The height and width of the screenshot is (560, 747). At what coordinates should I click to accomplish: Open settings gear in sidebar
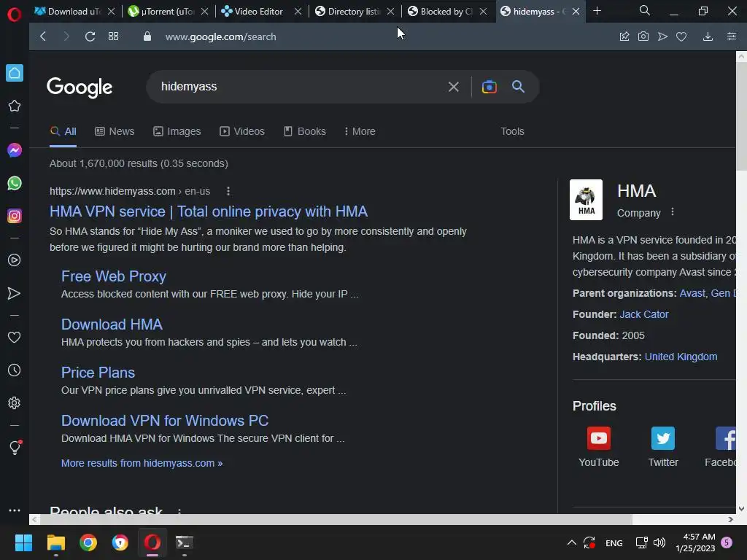pos(15,402)
